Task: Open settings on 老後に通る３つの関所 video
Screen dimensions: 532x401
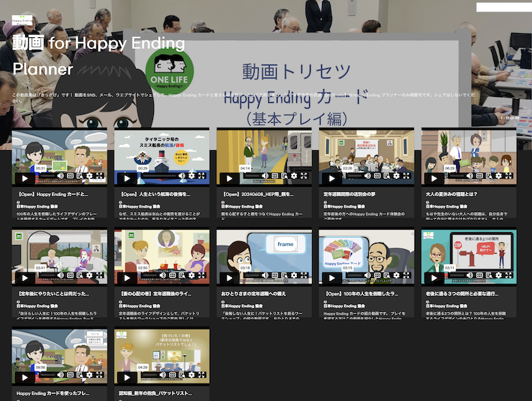Action: pos(498,275)
